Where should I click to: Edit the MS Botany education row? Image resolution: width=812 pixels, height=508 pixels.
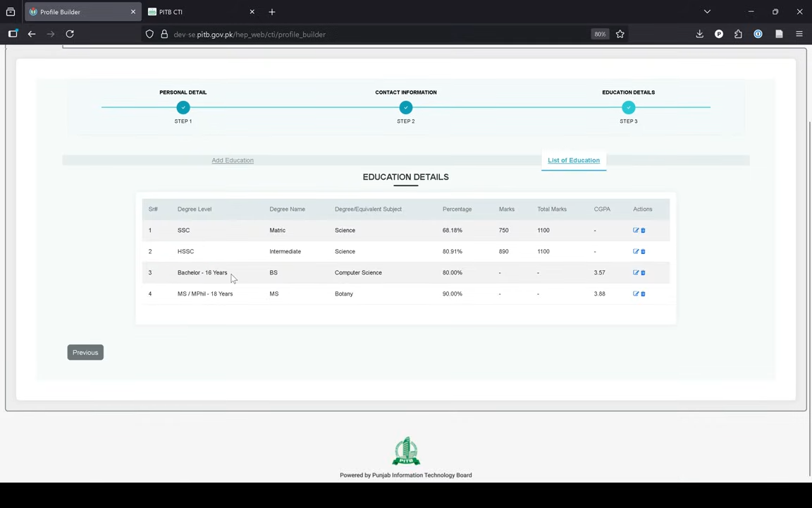click(636, 294)
